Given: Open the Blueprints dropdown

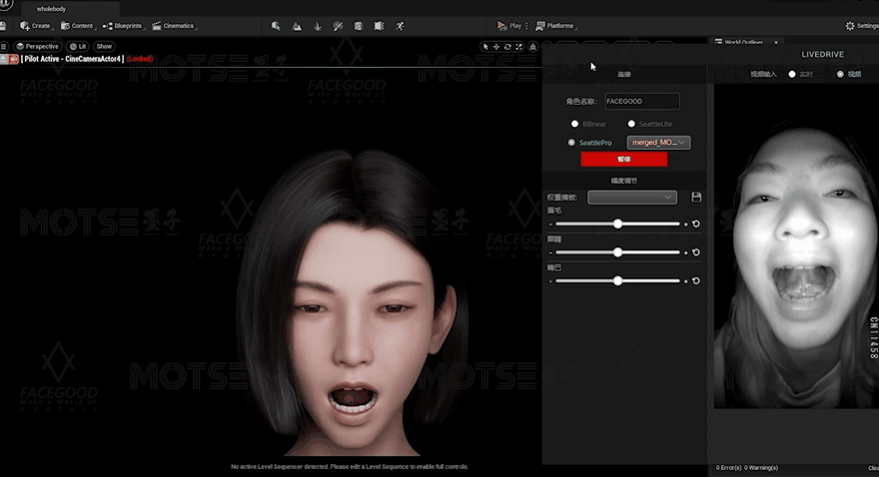Looking at the screenshot, I should pyautogui.click(x=123, y=26).
